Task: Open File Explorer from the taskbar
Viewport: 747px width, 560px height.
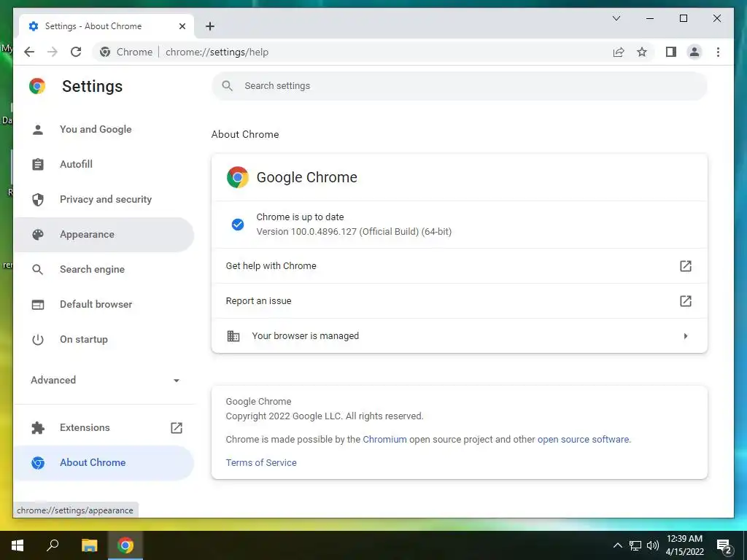Action: [x=89, y=545]
